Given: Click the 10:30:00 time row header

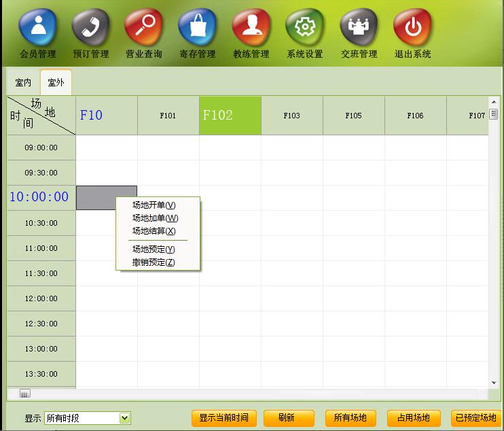Looking at the screenshot, I should (41, 223).
